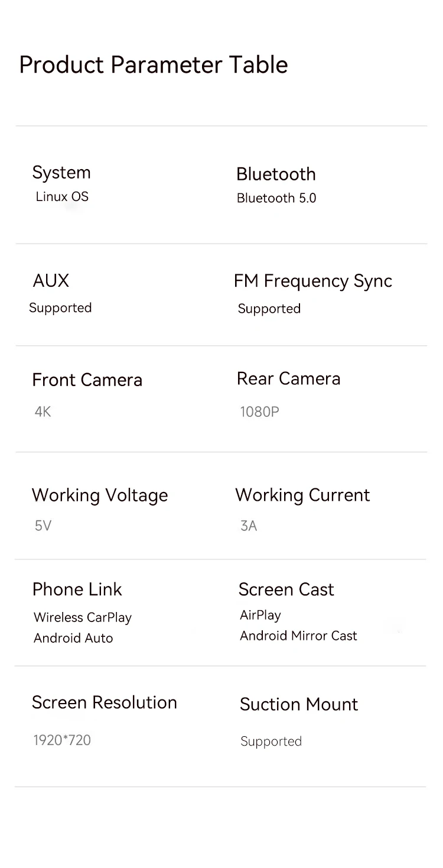Image resolution: width=443 pixels, height=868 pixels.
Task: Select the Suction Mount heading
Action: 299,705
